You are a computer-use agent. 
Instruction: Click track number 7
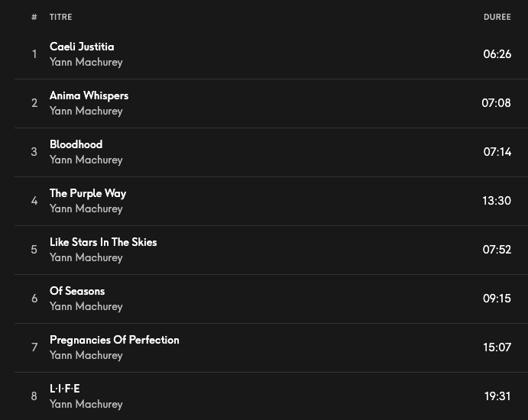(x=34, y=347)
